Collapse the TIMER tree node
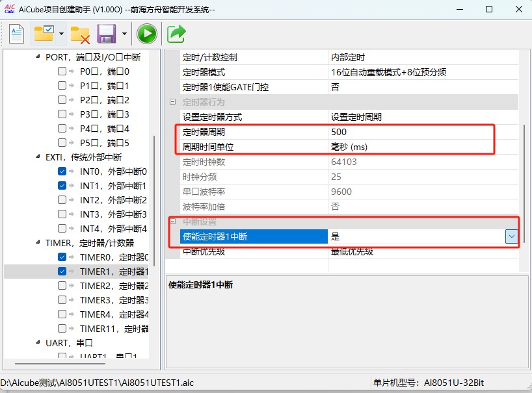This screenshot has width=532, height=393. coord(38,242)
